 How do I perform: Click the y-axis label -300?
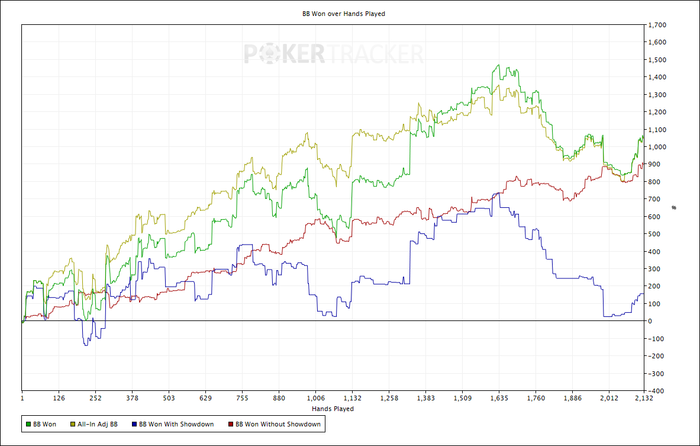point(656,373)
